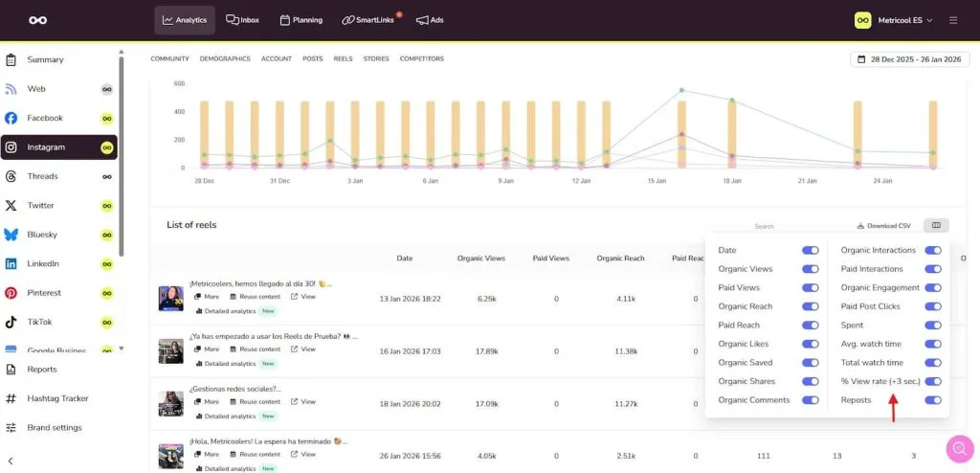This screenshot has height=473, width=980.
Task: Expand the Metricool ES account dropdown
Action: click(894, 20)
